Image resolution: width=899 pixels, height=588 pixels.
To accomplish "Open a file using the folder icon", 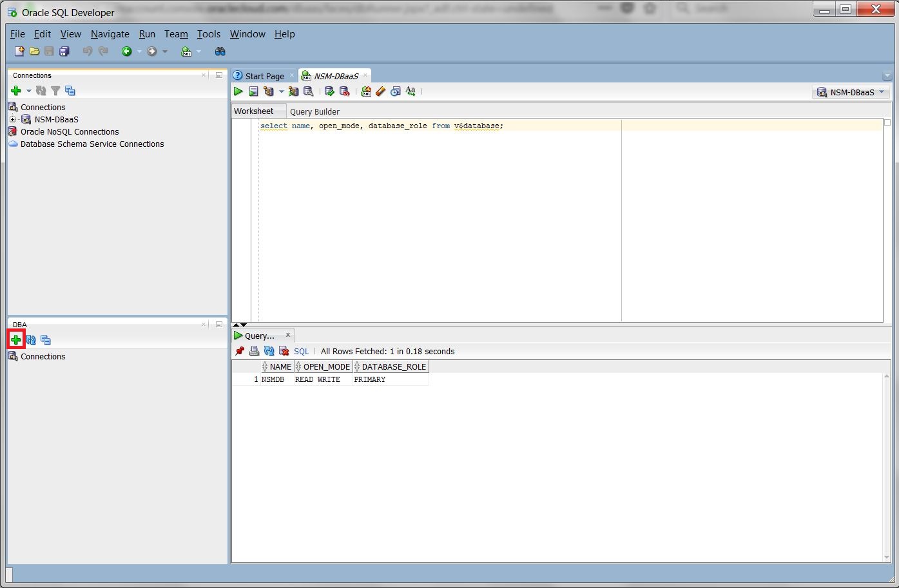I will 34,51.
